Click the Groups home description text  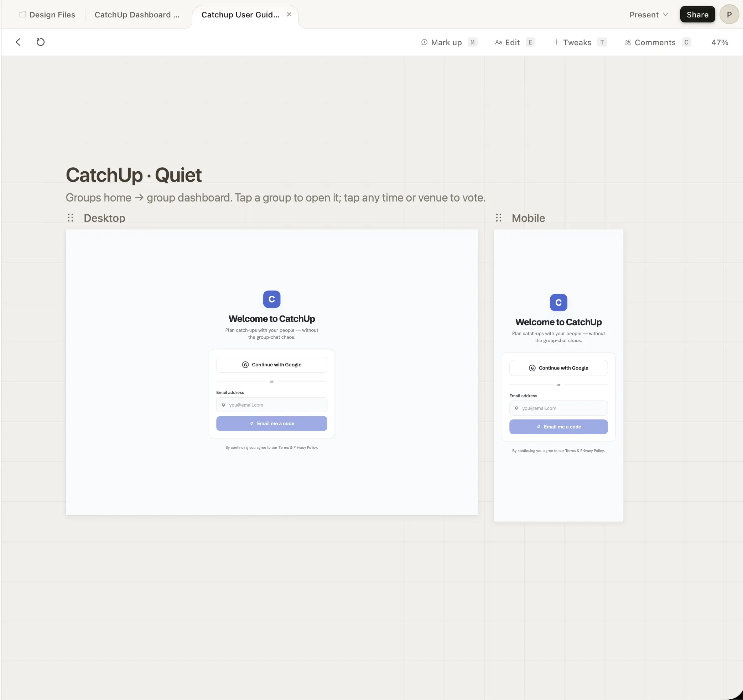tap(275, 198)
